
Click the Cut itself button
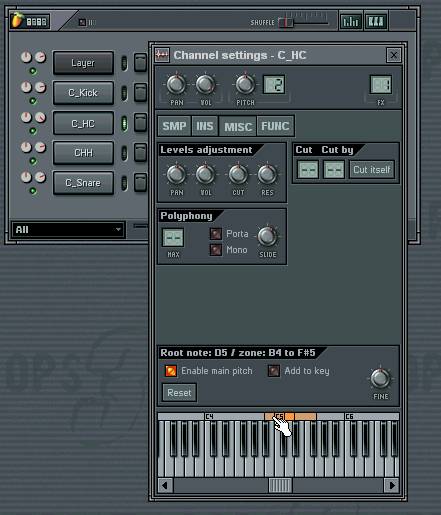pos(372,170)
